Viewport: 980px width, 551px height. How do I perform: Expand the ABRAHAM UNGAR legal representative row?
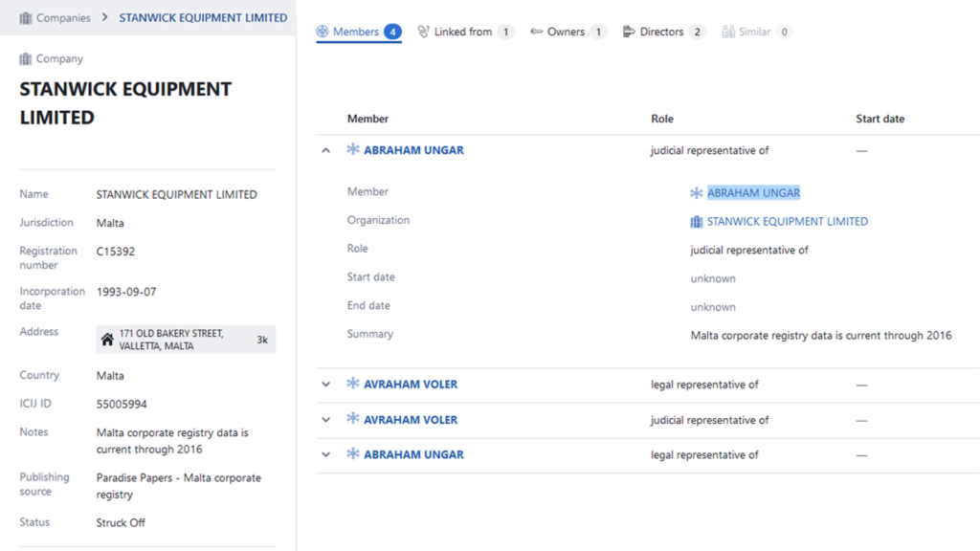[325, 454]
